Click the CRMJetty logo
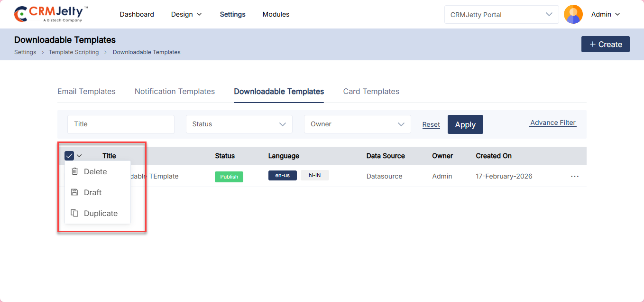This screenshot has width=644, height=302. pos(51,14)
